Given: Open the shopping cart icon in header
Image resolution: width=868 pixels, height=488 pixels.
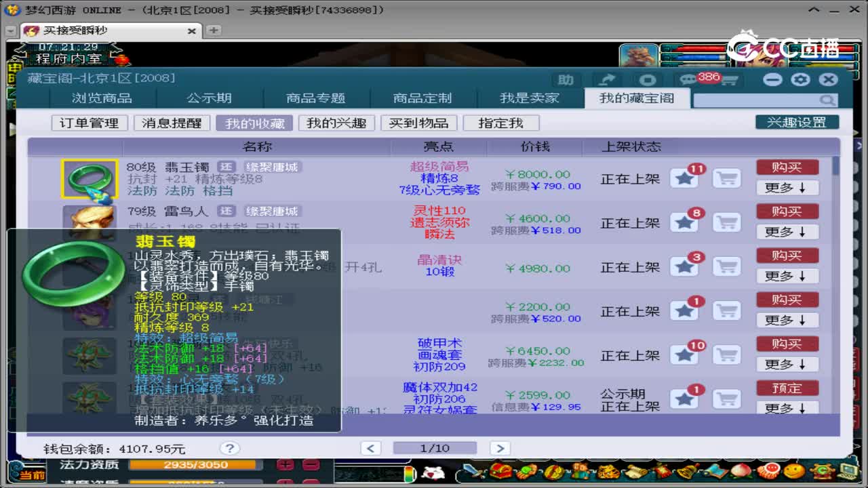Looking at the screenshot, I should tap(729, 81).
